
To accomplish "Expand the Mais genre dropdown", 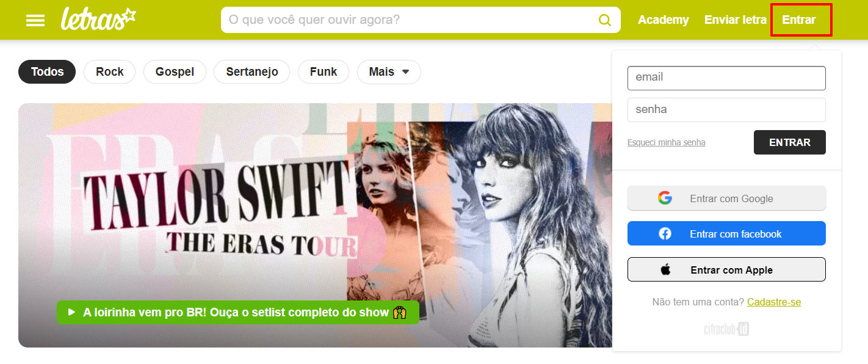I will click(x=389, y=72).
